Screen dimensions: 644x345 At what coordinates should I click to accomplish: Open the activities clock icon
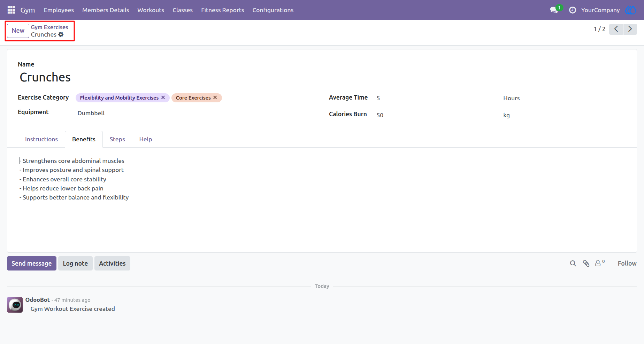coord(572,10)
